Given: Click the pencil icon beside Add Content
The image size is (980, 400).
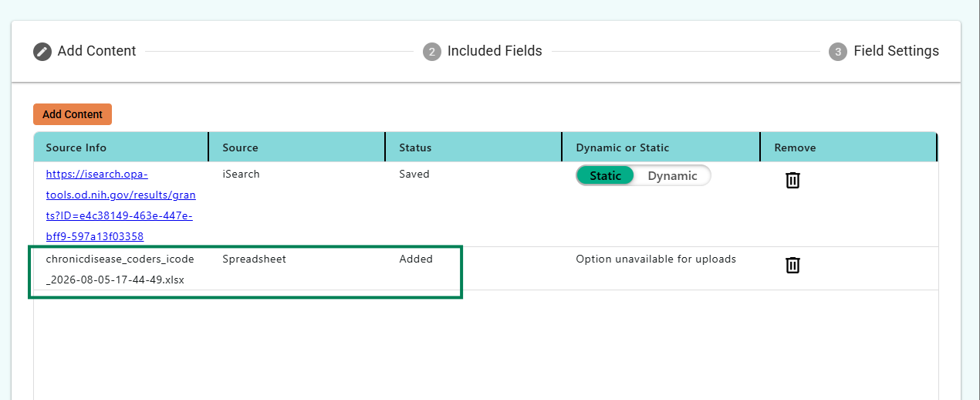Looking at the screenshot, I should pyautogui.click(x=42, y=52).
